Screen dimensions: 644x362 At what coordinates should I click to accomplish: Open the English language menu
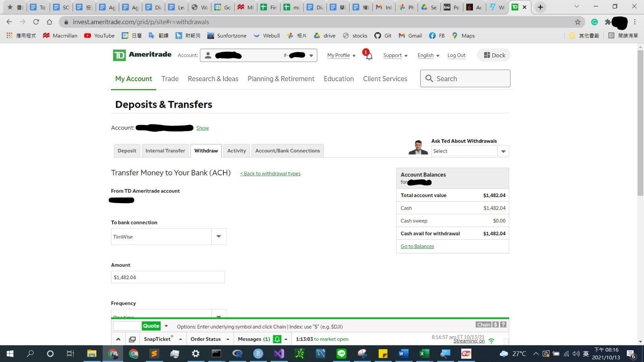(x=428, y=56)
